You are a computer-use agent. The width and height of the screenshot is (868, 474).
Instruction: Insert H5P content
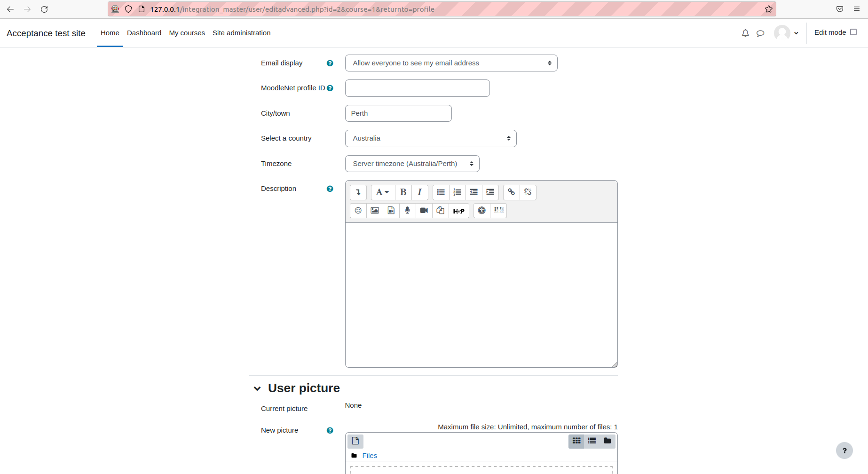459,211
